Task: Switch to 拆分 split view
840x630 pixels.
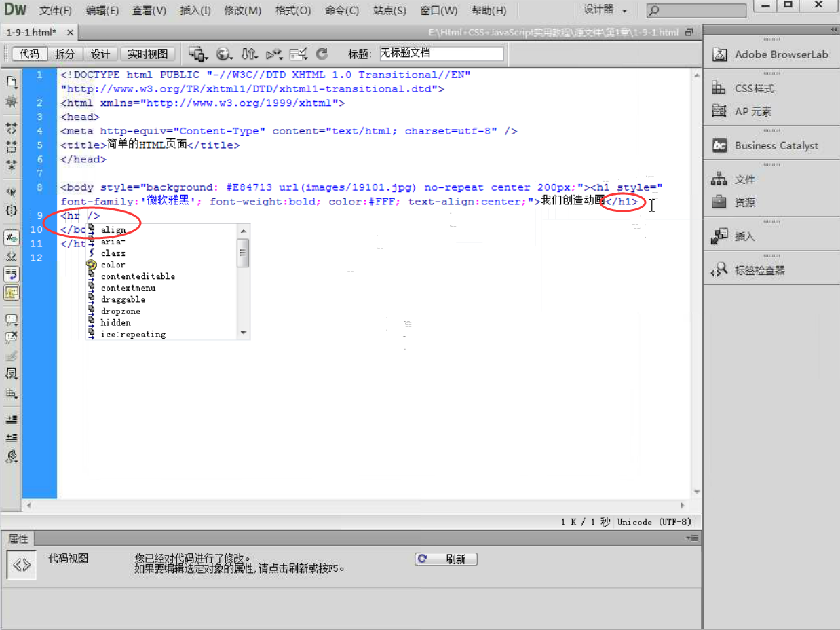Action: [x=64, y=54]
